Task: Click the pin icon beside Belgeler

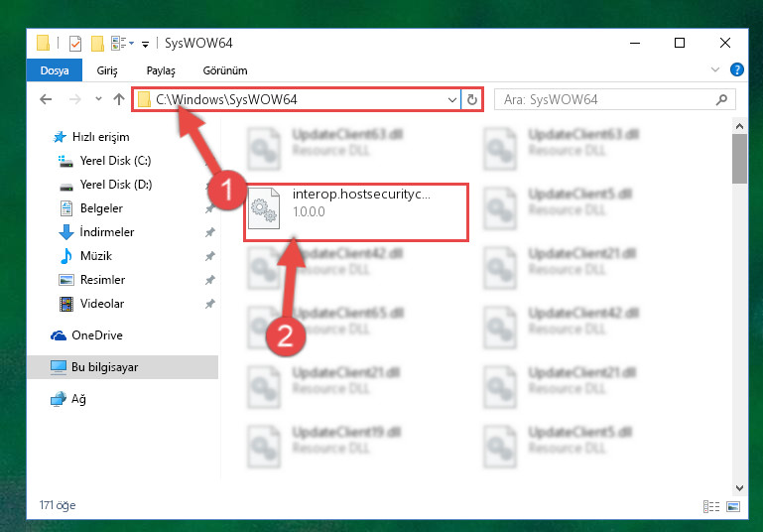Action: (x=209, y=208)
